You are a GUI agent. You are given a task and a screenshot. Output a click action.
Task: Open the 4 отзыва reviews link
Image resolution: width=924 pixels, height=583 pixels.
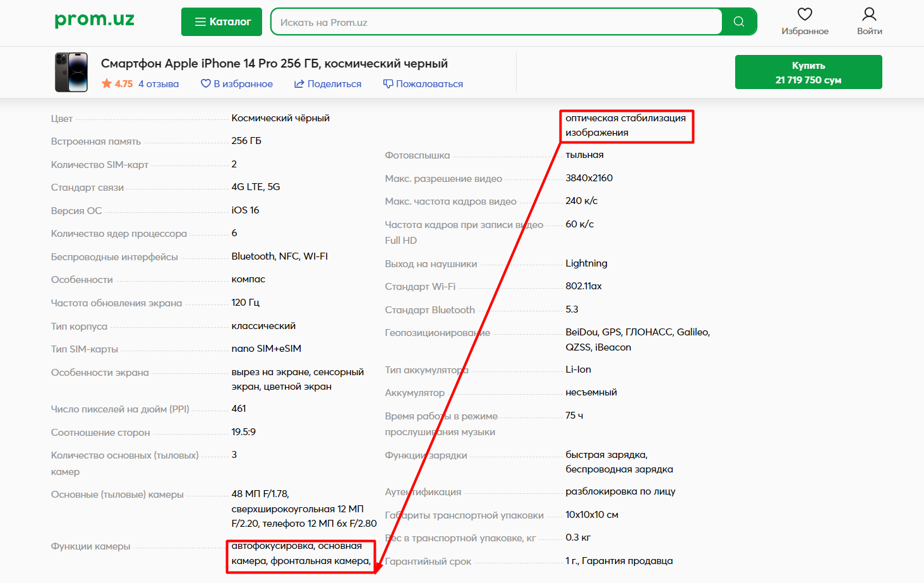tap(159, 84)
